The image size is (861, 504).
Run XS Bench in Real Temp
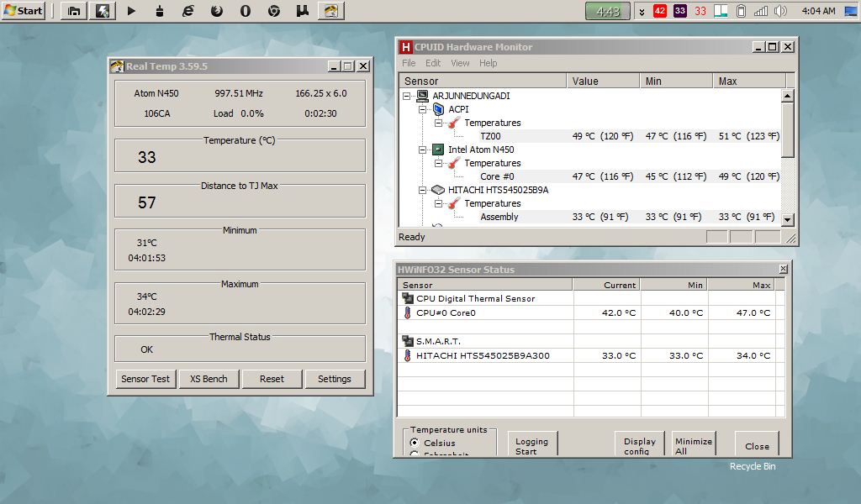click(209, 379)
